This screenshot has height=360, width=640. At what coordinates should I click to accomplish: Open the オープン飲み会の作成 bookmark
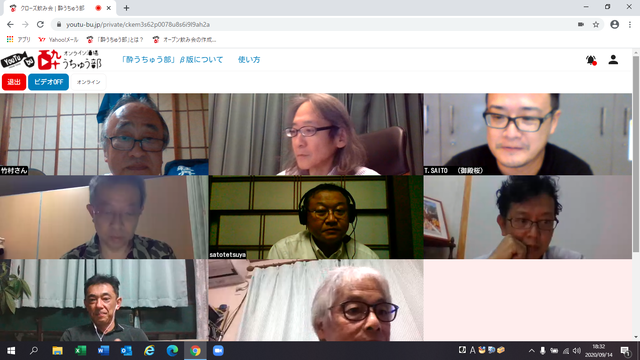point(184,40)
